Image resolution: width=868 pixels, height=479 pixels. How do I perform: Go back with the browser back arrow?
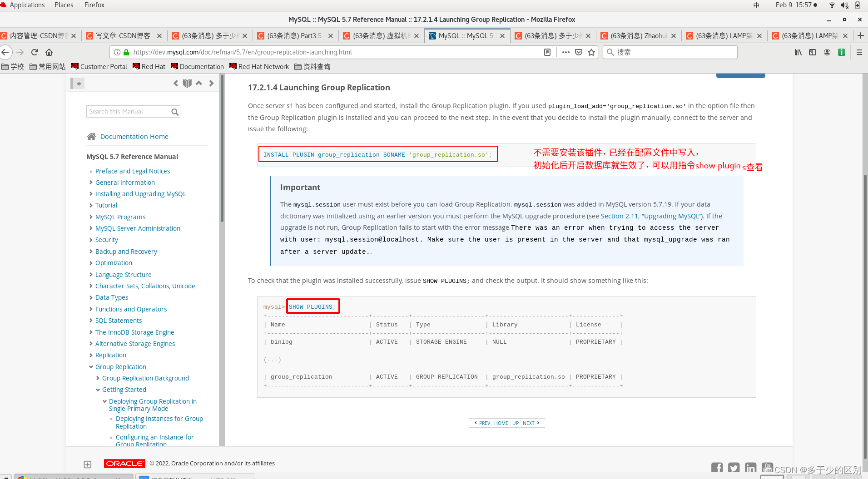pyautogui.click(x=5, y=52)
